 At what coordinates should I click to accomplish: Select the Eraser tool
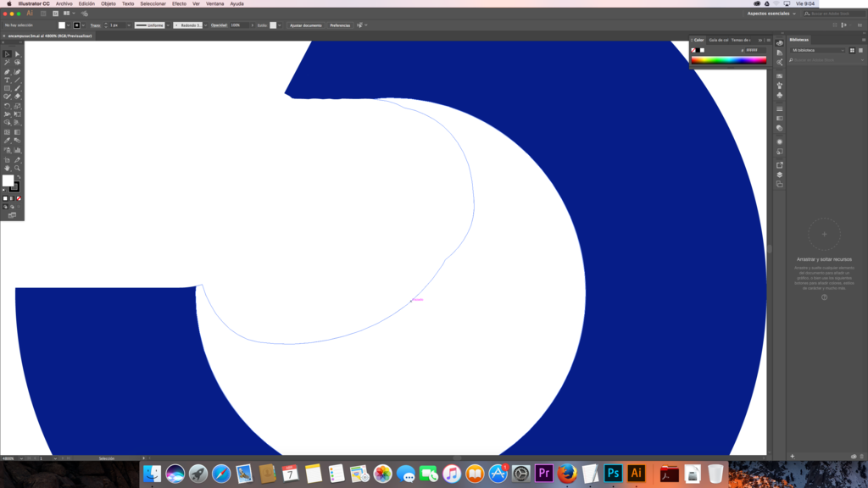coord(17,97)
